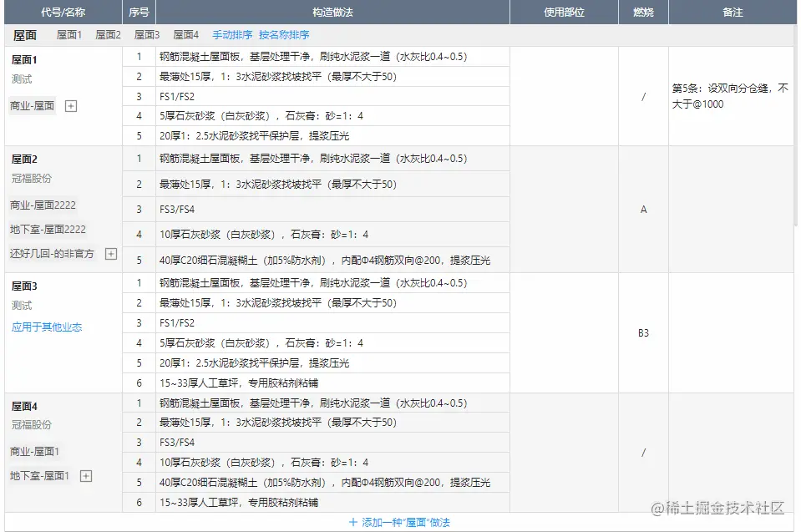
Task: Click 屋面3 row 20厚1:2.5水泥砂浆找平保护层
Action: (x=332, y=363)
